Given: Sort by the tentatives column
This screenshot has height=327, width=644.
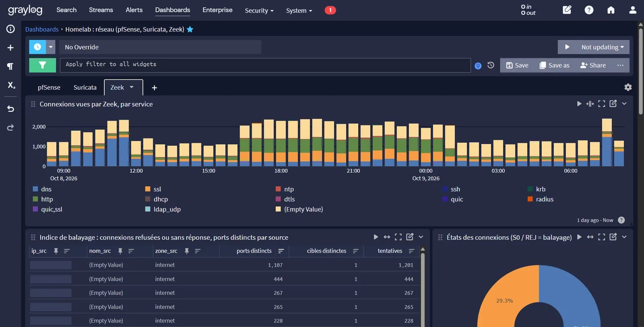Looking at the screenshot, I should (x=411, y=251).
